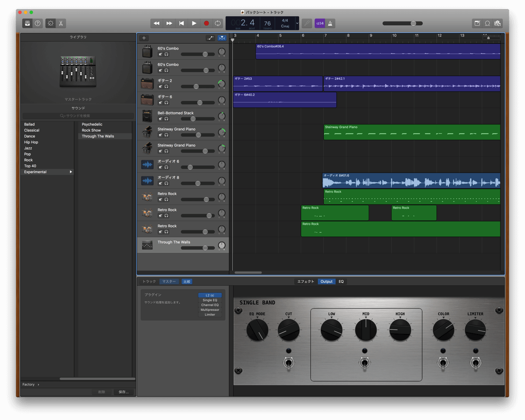Viewport: 525px width, 420px height.
Task: Open the LCD display mode dropdown arrow
Action: coord(297,23)
